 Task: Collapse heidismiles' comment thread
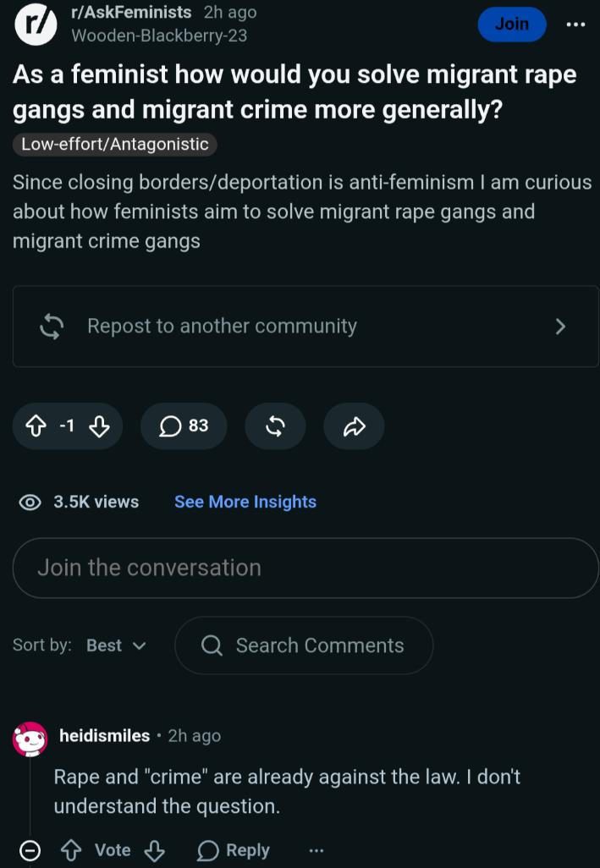pyautogui.click(x=30, y=850)
